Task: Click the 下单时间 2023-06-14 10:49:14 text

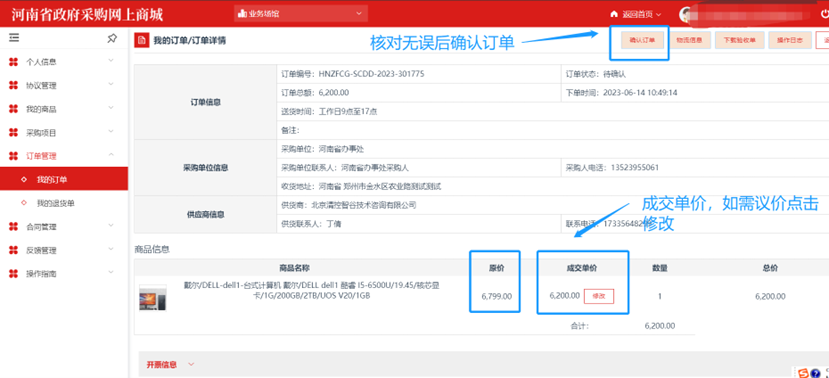Action: tap(621, 93)
